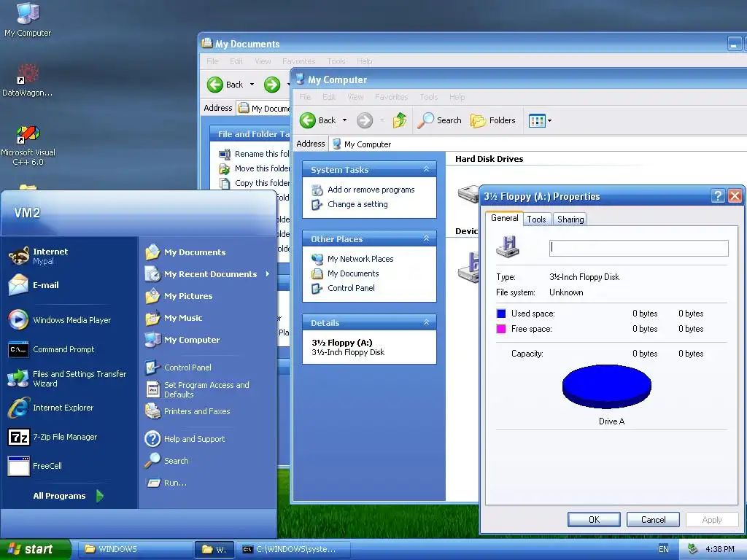Click the magenta Free space swatch
Viewport: 747px width, 560px height.
click(x=501, y=329)
